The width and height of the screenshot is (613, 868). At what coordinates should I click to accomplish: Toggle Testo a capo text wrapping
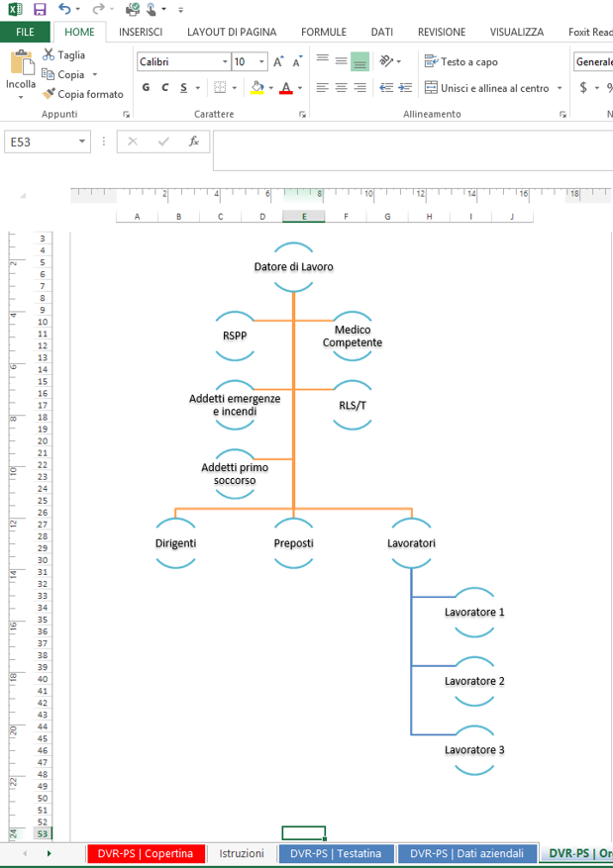460,61
